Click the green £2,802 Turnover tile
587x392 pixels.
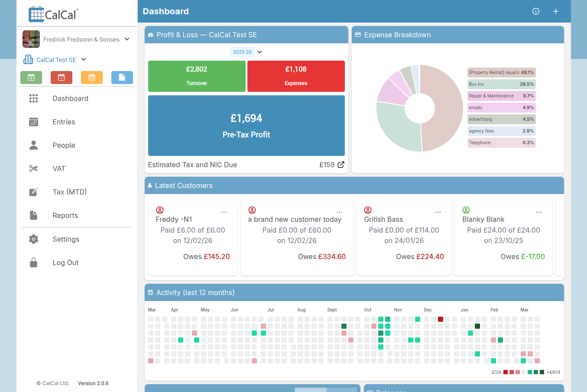pos(197,76)
